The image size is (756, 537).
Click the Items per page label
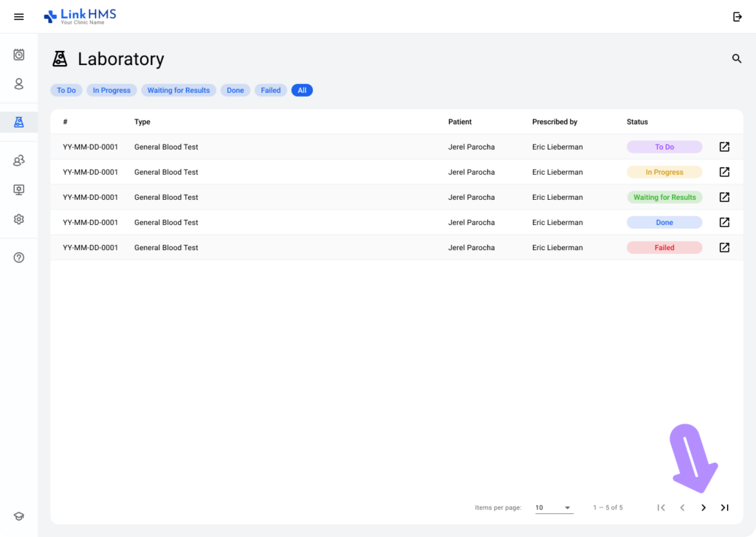pos(498,507)
